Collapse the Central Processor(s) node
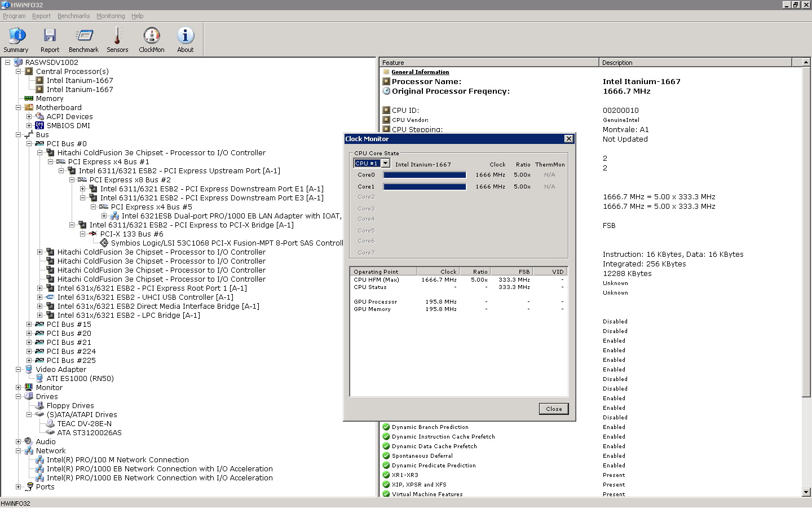Viewport: 812px width, 508px height. (19, 71)
